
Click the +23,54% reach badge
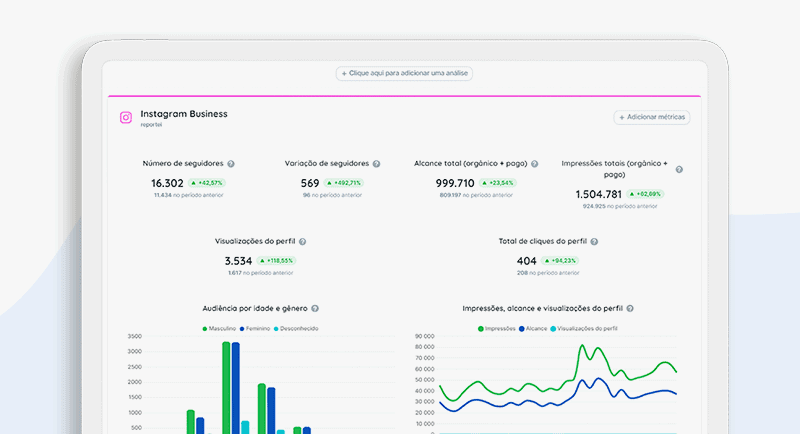[498, 183]
